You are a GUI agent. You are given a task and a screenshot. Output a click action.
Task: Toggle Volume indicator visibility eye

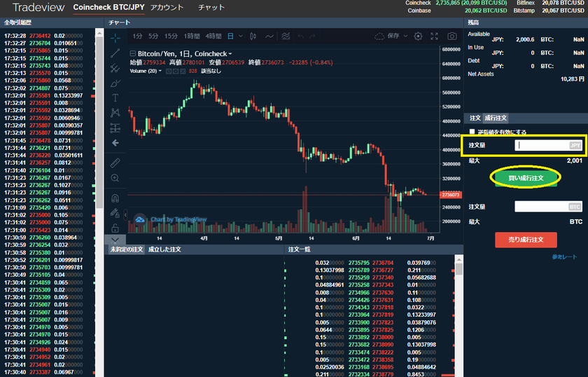click(169, 71)
